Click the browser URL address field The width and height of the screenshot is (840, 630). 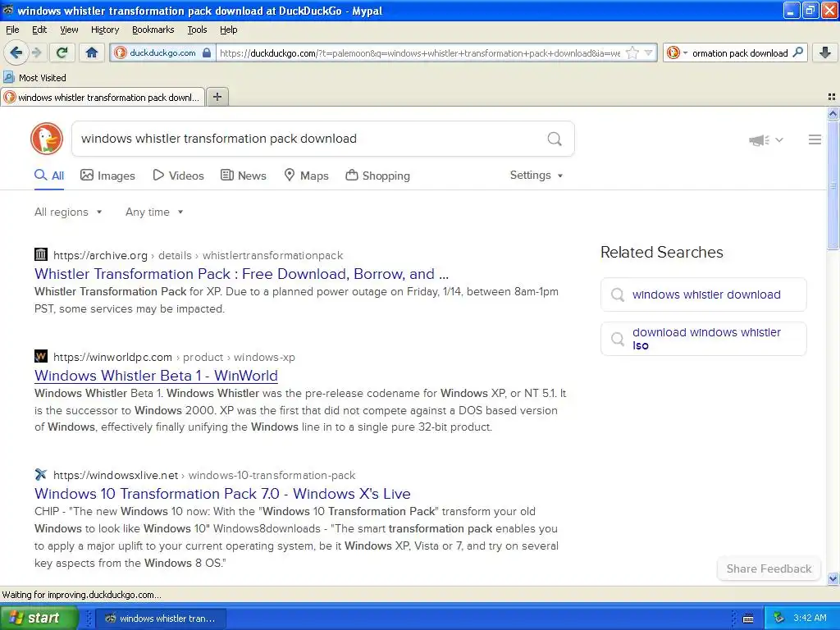421,52
